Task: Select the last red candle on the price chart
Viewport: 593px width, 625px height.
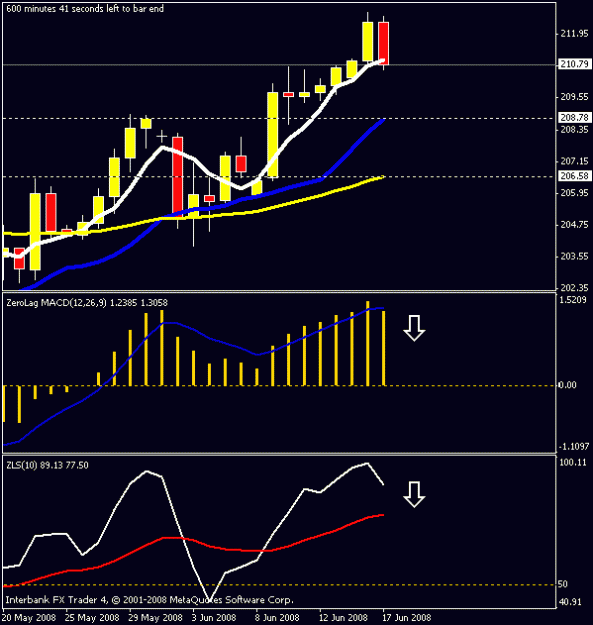Action: [383, 43]
